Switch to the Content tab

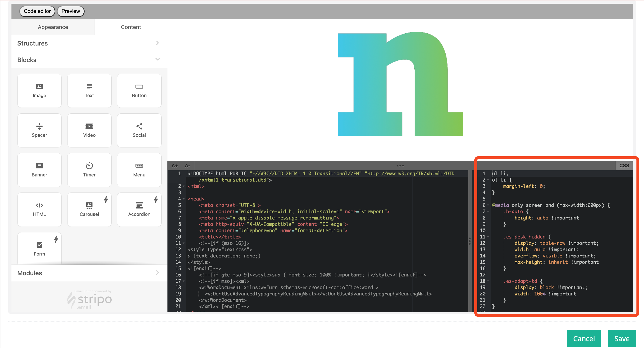point(131,27)
